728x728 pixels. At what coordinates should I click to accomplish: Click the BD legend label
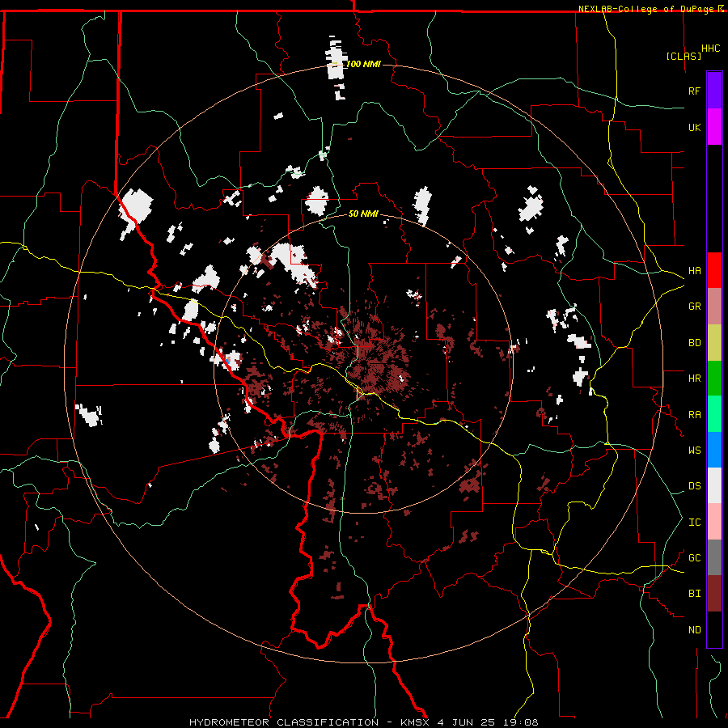point(694,343)
